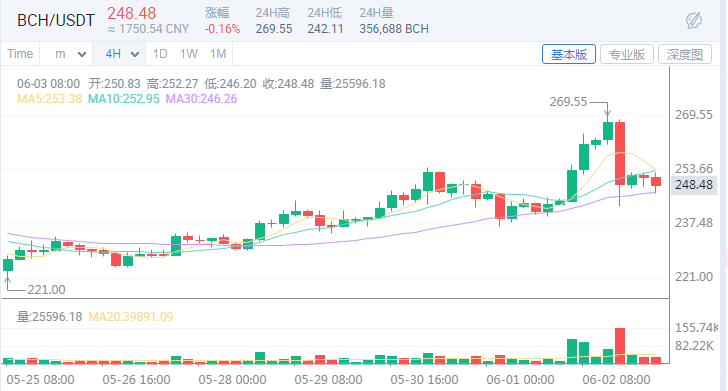Viewport: 728px width, 391px height.
Task: Click the 24H volume 356,688 BCH
Action: [394, 29]
